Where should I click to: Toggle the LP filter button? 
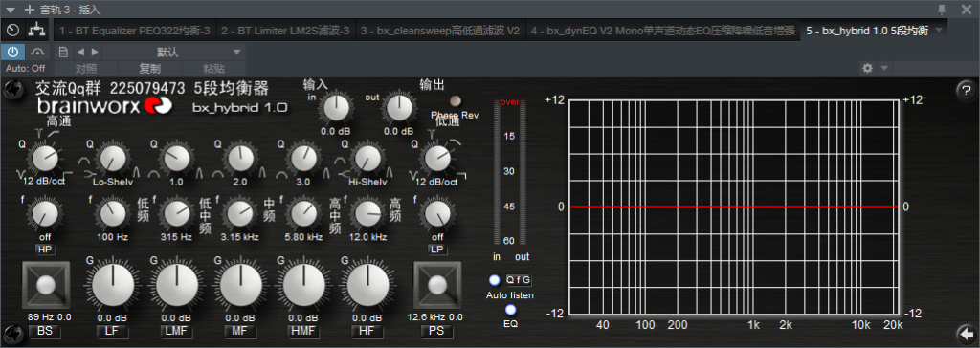coord(437,250)
